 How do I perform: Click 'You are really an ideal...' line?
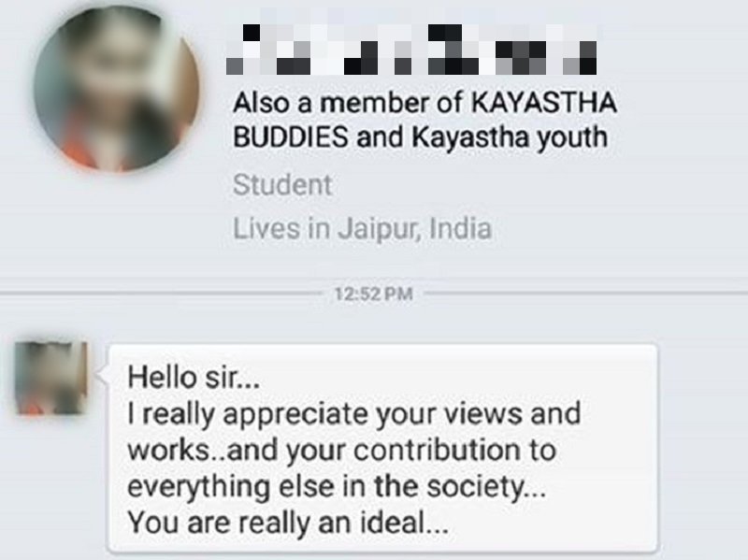[288, 523]
